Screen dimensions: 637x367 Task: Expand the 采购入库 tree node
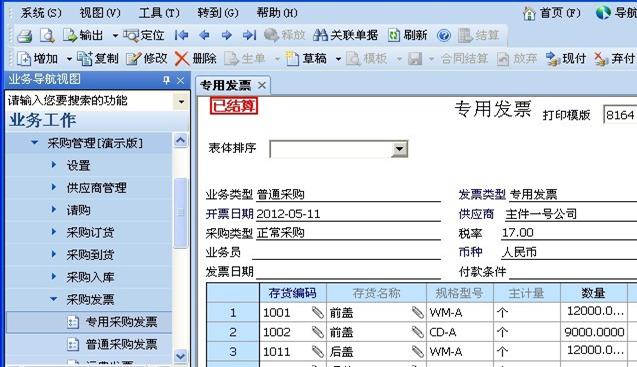54,276
